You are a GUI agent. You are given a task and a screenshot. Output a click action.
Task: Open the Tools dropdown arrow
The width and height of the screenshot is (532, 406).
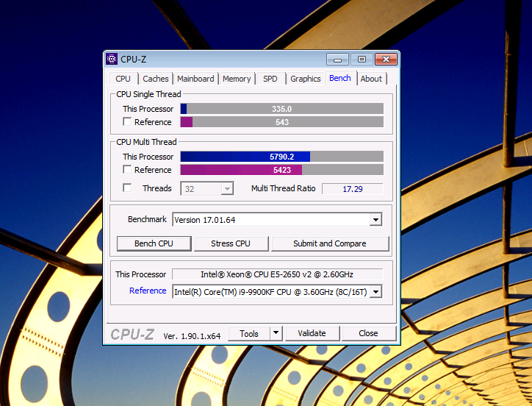(x=276, y=333)
